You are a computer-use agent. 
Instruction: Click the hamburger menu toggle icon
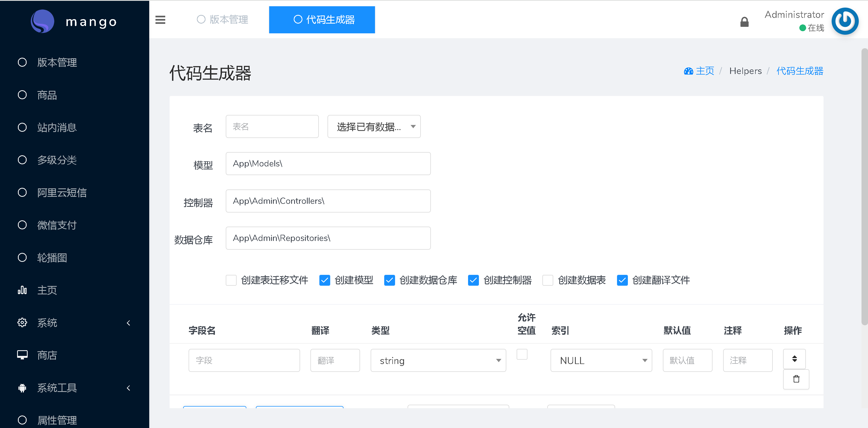coord(160,20)
